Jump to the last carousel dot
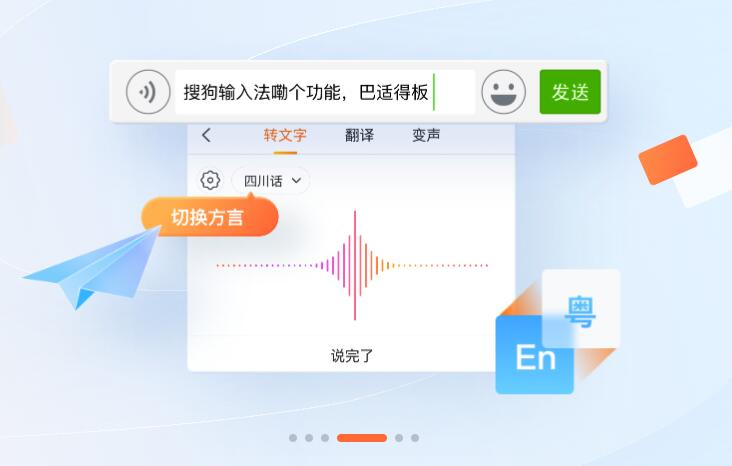Viewport: 732px width, 466px height. coord(415,438)
